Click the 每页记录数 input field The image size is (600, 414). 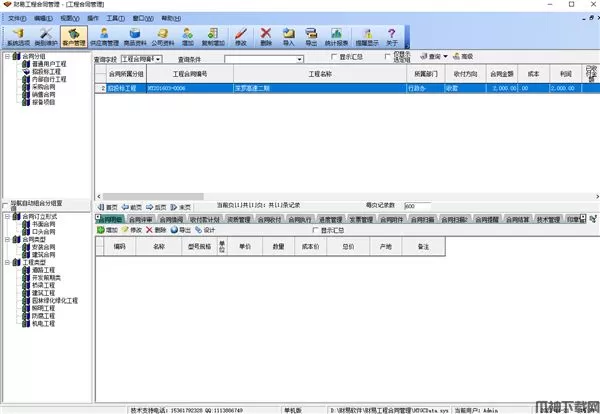(416, 205)
